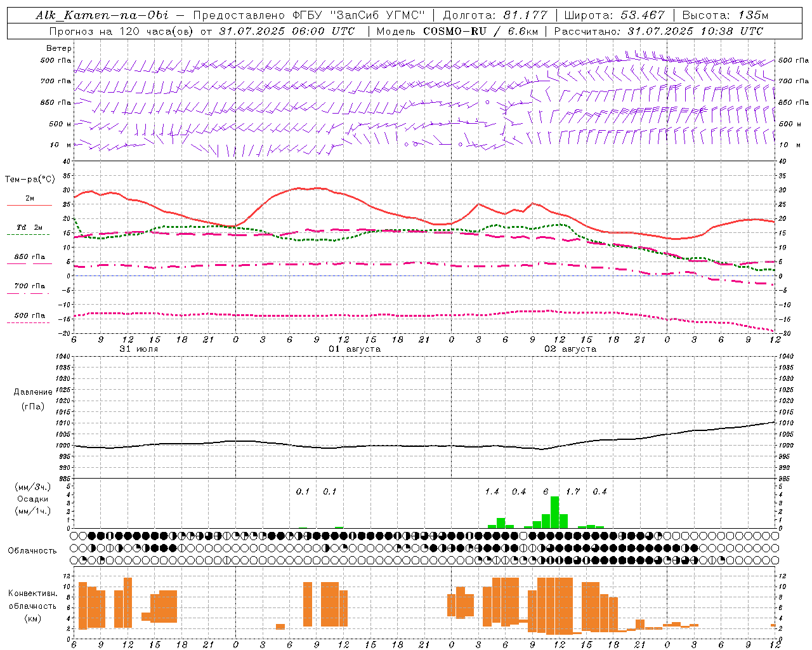Viewport: 812px width, 650px height.
Task: Click the (км) unit label
Action: pos(33,618)
